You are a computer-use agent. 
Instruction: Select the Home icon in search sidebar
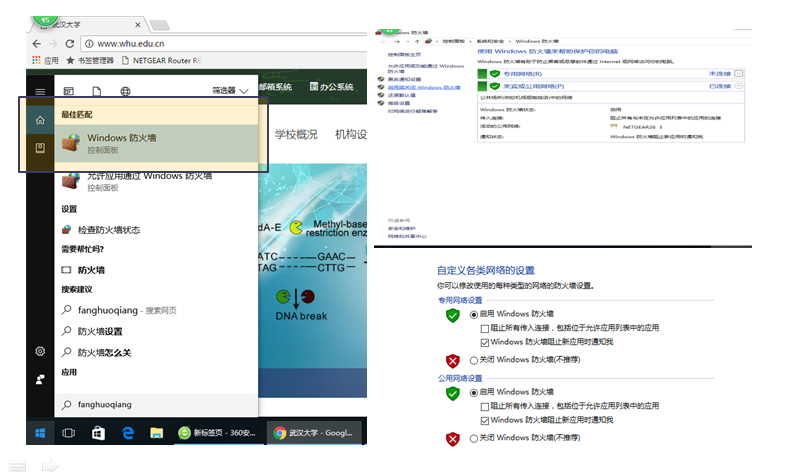coord(40,120)
